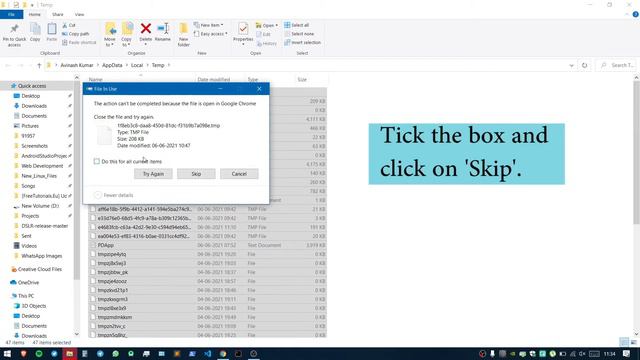Click the Skip button in dialog
The image size is (640, 360).
click(x=196, y=174)
